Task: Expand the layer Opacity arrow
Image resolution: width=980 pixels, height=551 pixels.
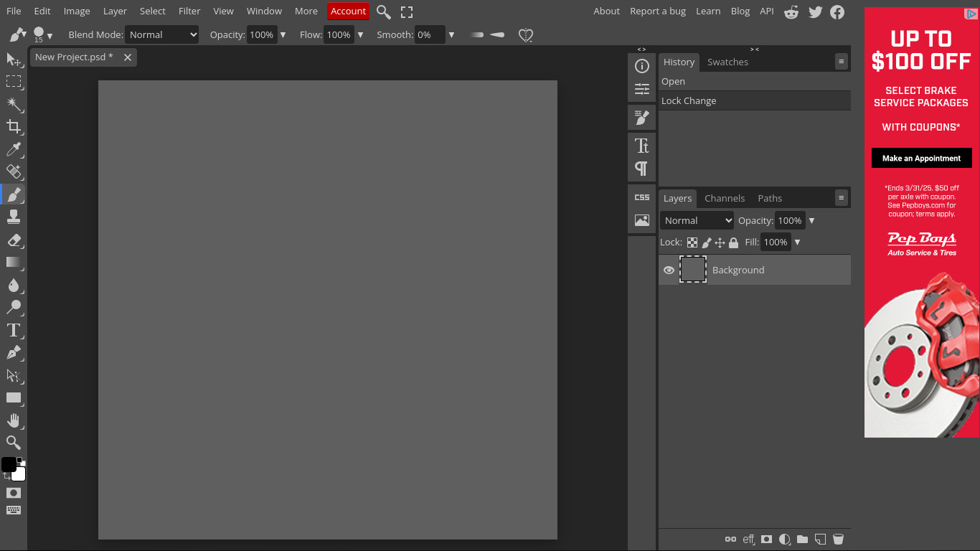Action: coord(812,220)
